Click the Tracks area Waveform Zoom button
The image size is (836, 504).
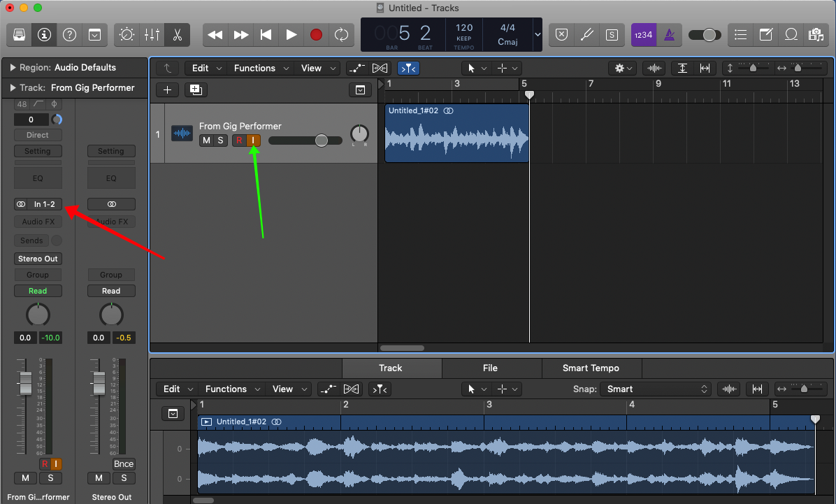coord(654,69)
